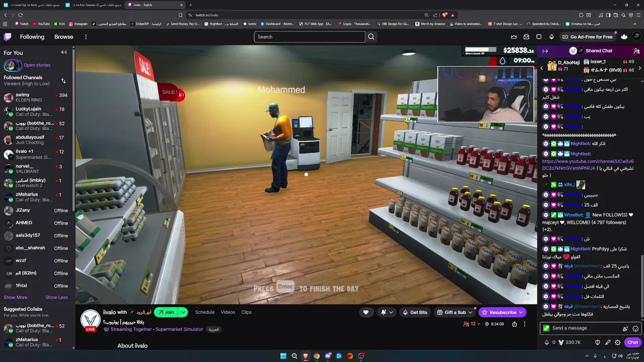
Task: Show next gift leaderboard entries arrow
Action: pos(640,68)
